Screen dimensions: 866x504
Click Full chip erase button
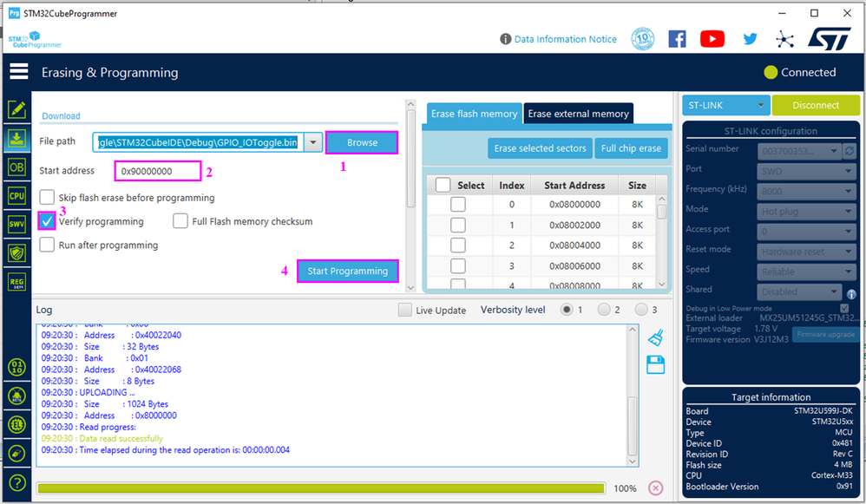[631, 148]
